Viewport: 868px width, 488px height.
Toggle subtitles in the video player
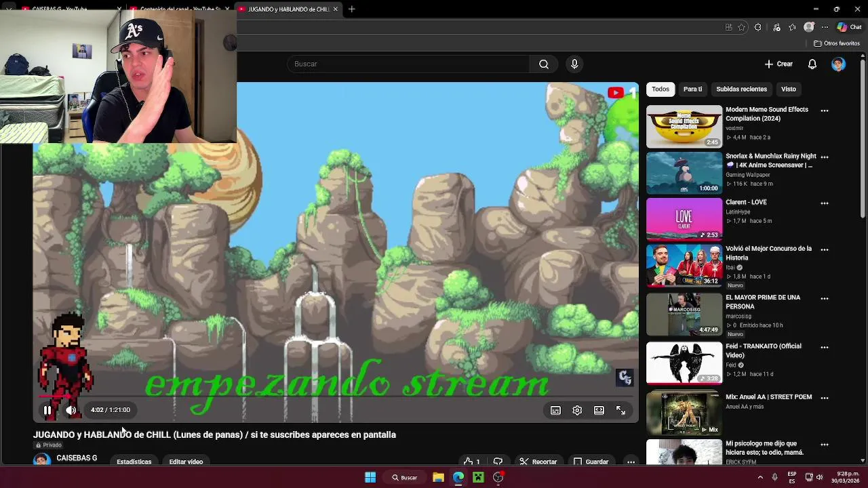pyautogui.click(x=555, y=410)
